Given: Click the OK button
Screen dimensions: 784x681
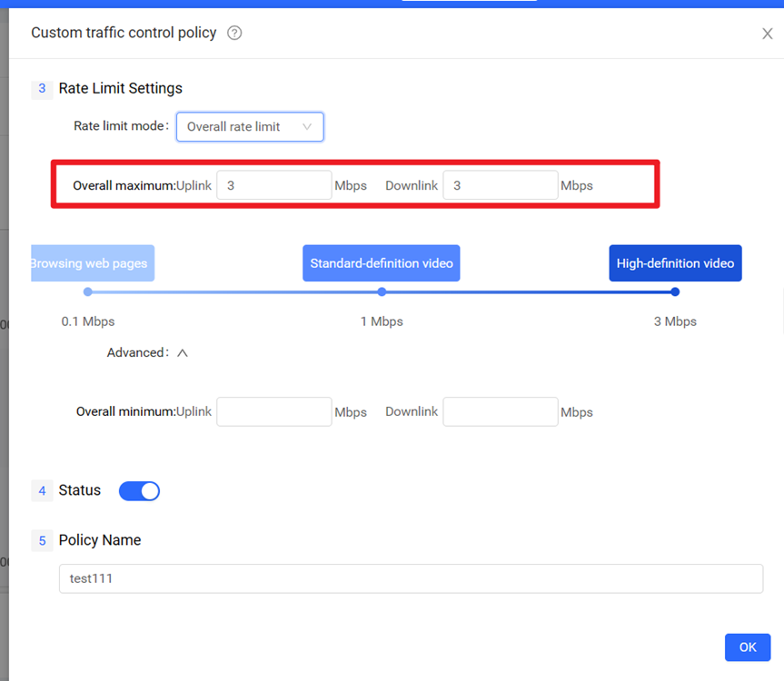Looking at the screenshot, I should tap(747, 647).
